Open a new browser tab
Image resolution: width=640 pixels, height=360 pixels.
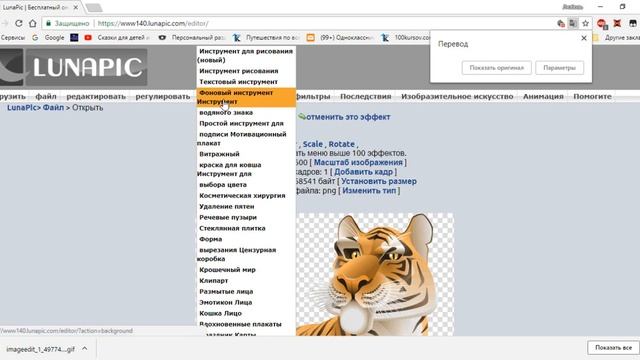[x=94, y=7]
